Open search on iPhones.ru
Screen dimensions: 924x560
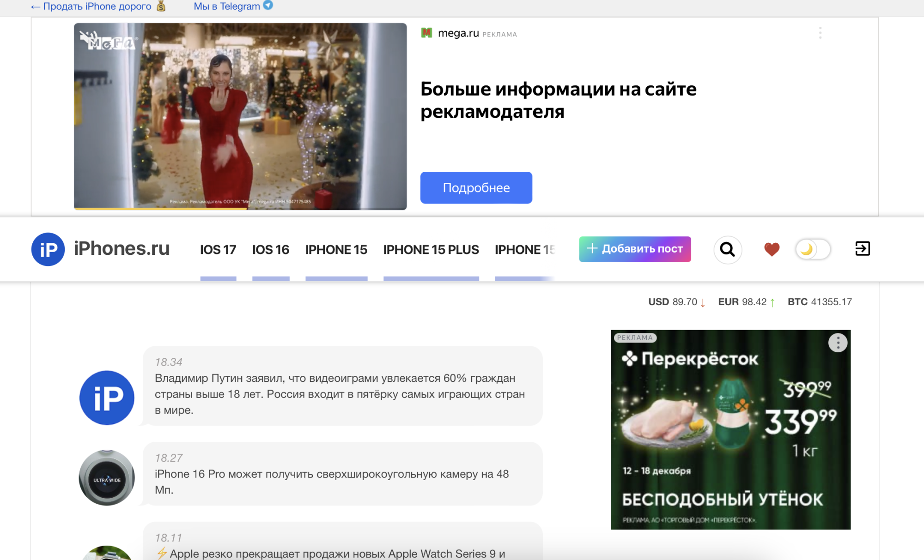pyautogui.click(x=728, y=249)
